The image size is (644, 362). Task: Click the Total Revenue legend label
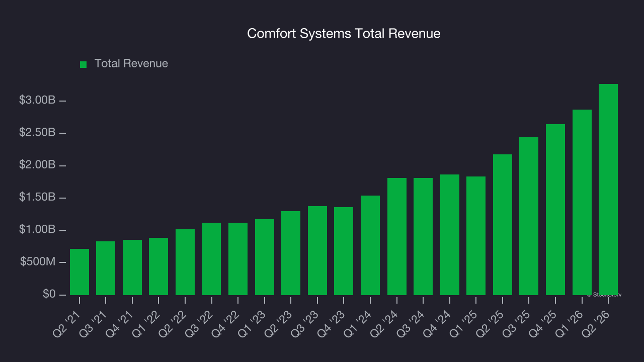point(131,64)
